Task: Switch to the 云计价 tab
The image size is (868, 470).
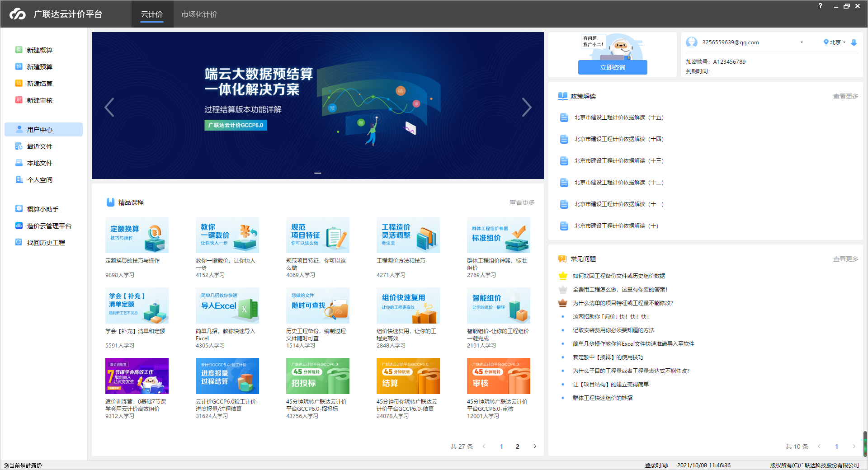Action: [x=152, y=14]
